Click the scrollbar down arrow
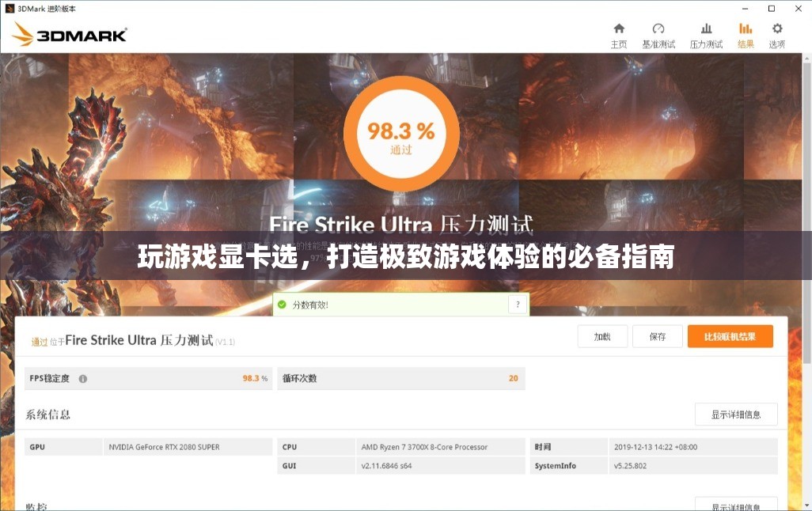812x511 pixels. [x=806, y=505]
